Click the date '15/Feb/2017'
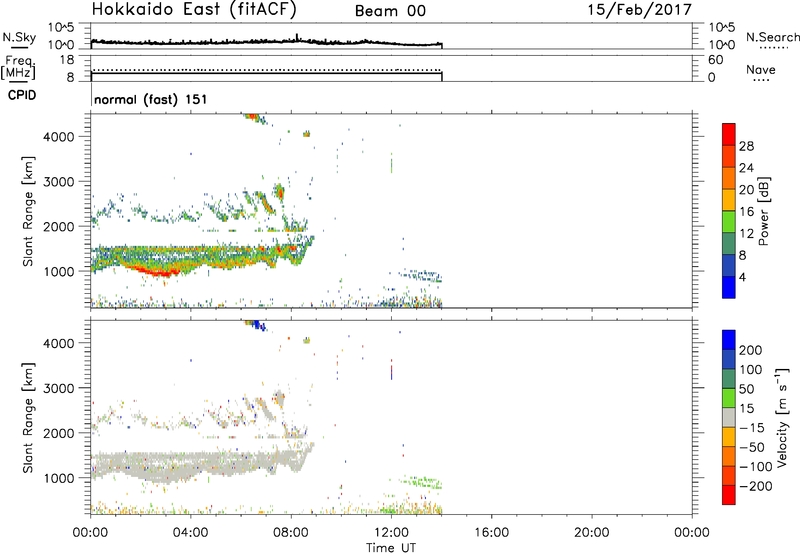800x554 pixels. tap(640, 10)
